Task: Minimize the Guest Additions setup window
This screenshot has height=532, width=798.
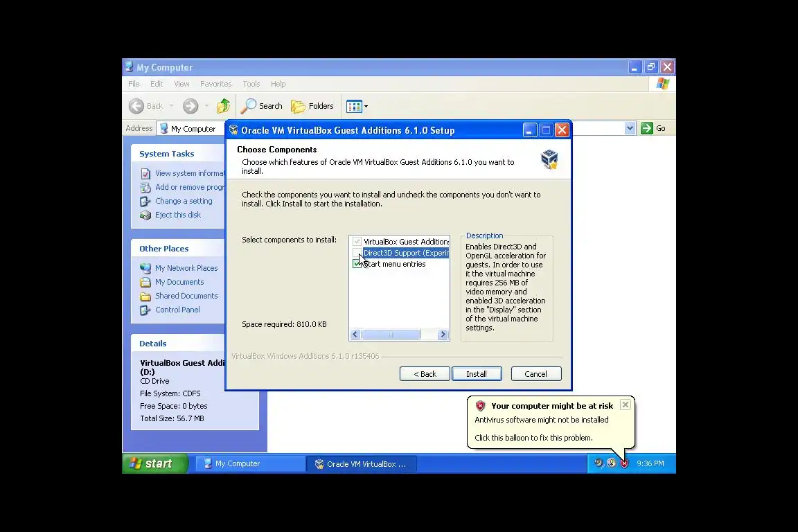Action: pos(530,130)
